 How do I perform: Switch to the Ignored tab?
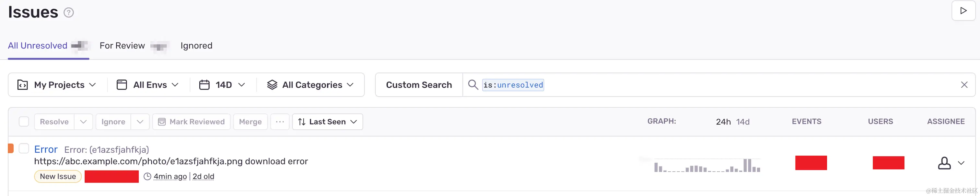(196, 46)
